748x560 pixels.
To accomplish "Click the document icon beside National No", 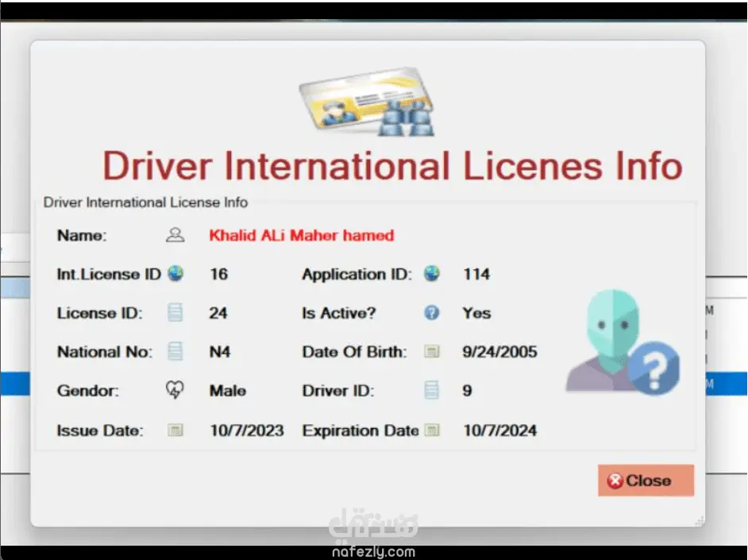I will point(175,351).
